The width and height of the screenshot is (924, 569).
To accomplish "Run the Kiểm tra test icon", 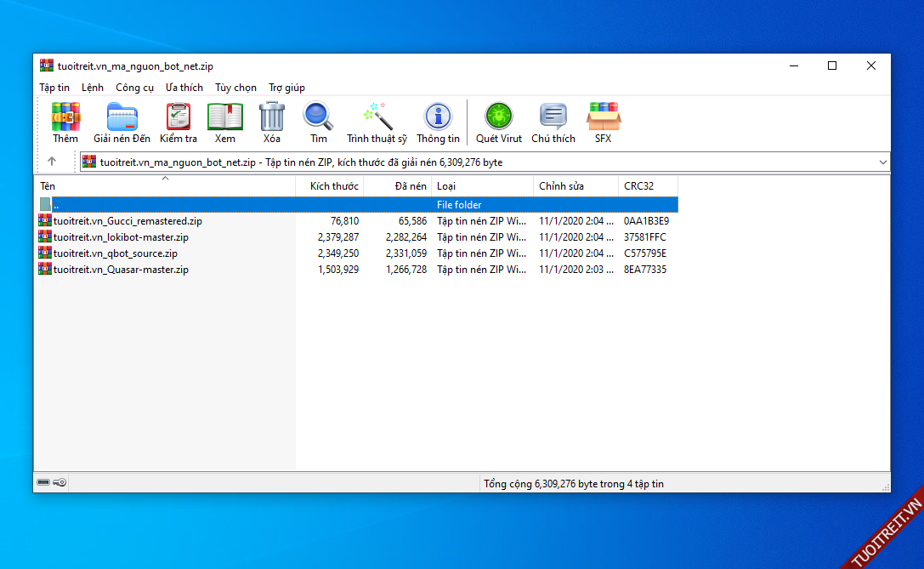I will coord(179,122).
